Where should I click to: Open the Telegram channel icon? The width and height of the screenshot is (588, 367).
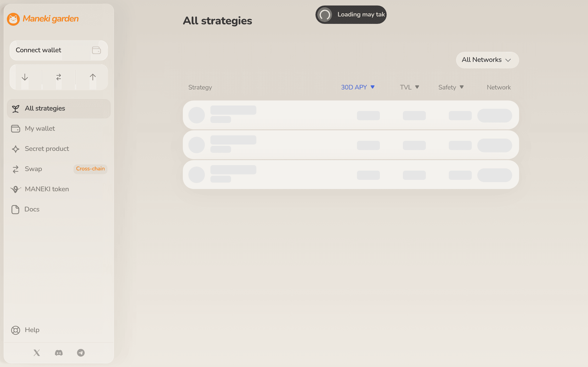[x=81, y=353]
